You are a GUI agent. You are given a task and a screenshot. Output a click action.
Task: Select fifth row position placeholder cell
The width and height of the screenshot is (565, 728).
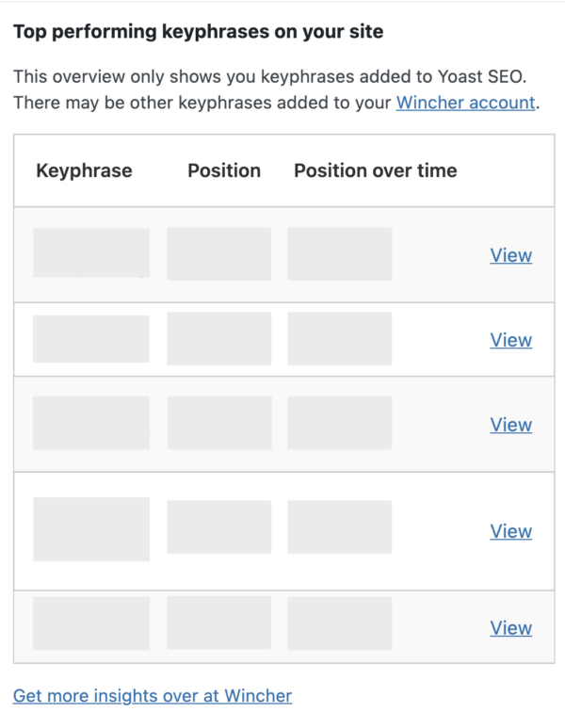(218, 623)
